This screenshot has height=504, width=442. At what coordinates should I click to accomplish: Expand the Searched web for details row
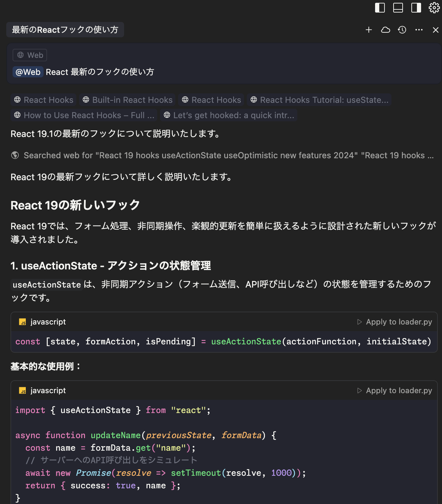tap(222, 155)
